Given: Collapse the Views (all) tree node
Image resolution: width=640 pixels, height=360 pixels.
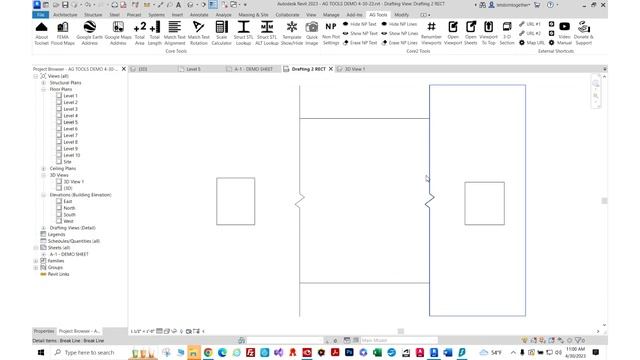Looking at the screenshot, I should pyautogui.click(x=36, y=76).
